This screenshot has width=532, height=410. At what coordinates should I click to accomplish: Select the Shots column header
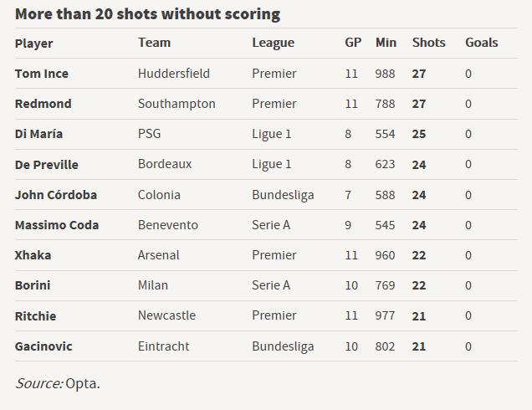tap(428, 43)
